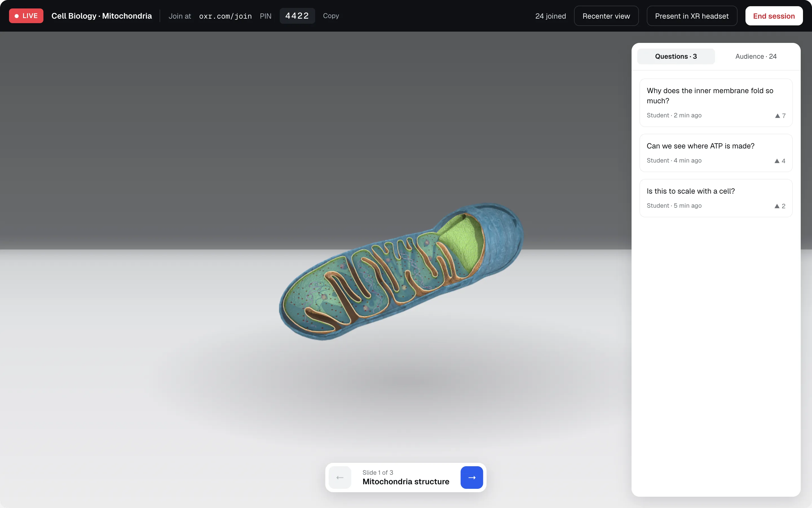Recenter the 3D view
The width and height of the screenshot is (812, 508).
(606, 16)
